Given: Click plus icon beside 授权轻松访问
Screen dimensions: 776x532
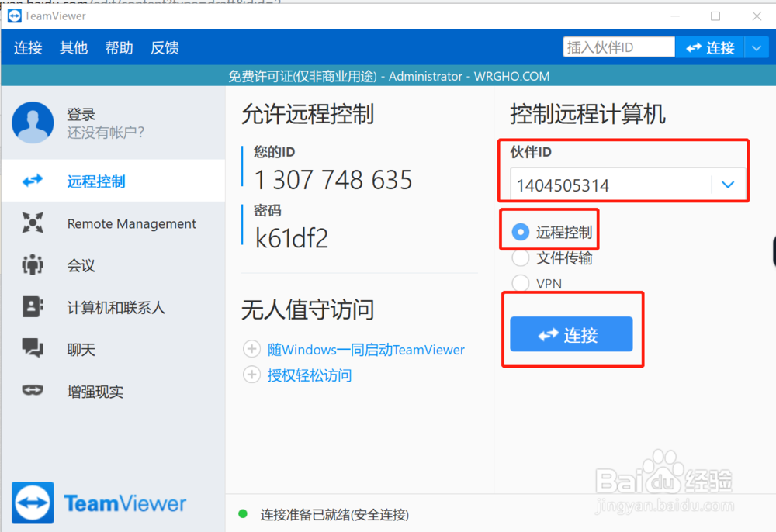Looking at the screenshot, I should pos(252,375).
